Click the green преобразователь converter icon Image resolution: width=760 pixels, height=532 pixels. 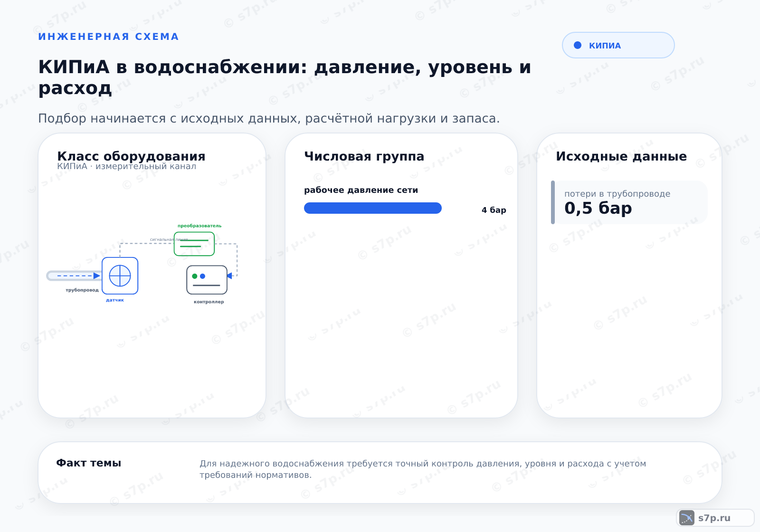pos(194,244)
